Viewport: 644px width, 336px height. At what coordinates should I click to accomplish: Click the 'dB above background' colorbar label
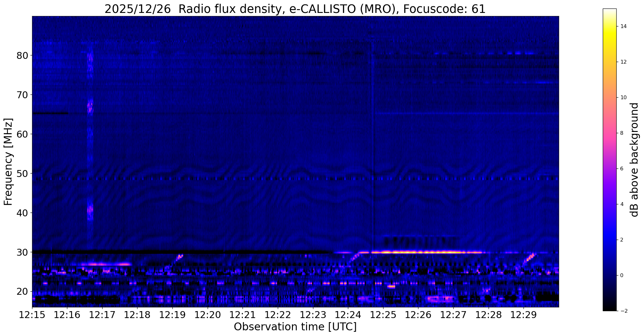point(635,160)
